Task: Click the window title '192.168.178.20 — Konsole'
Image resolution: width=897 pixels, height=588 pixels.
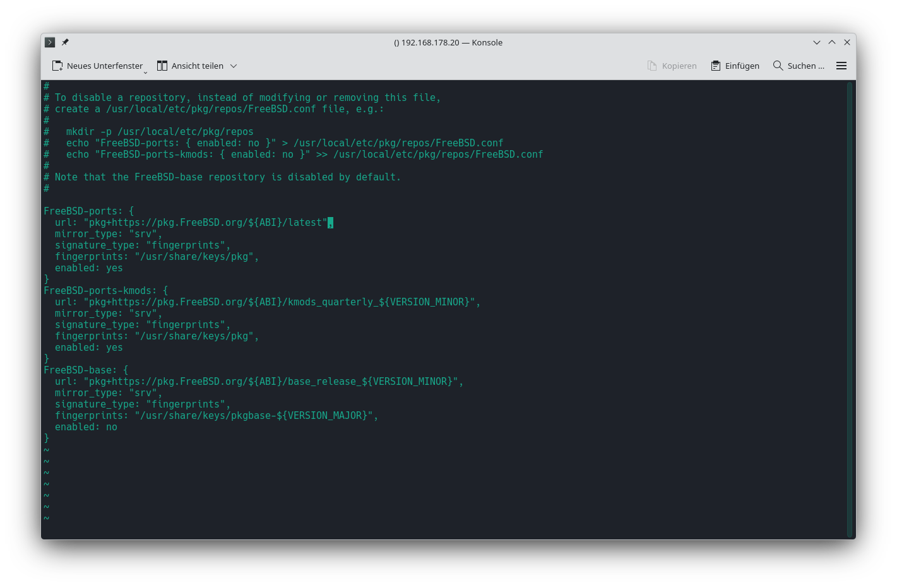Action: (x=448, y=42)
